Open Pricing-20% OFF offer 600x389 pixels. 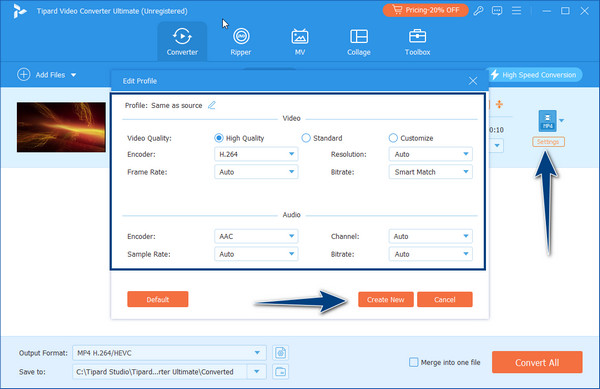point(426,10)
